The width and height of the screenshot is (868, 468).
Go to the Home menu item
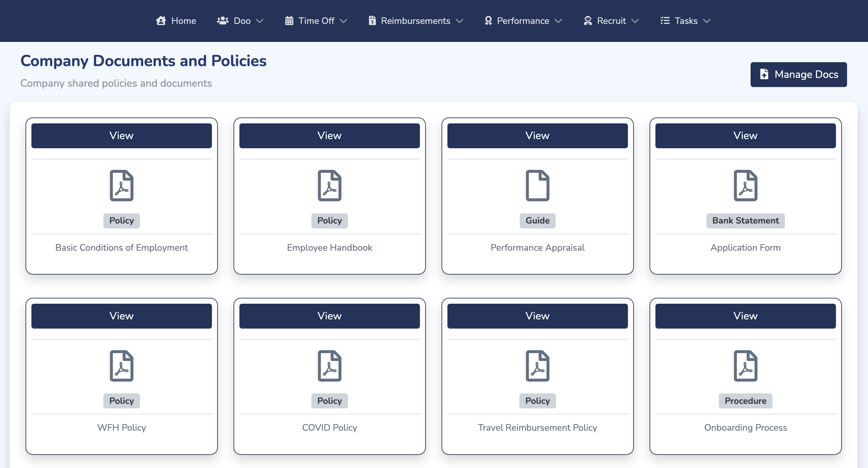click(176, 21)
